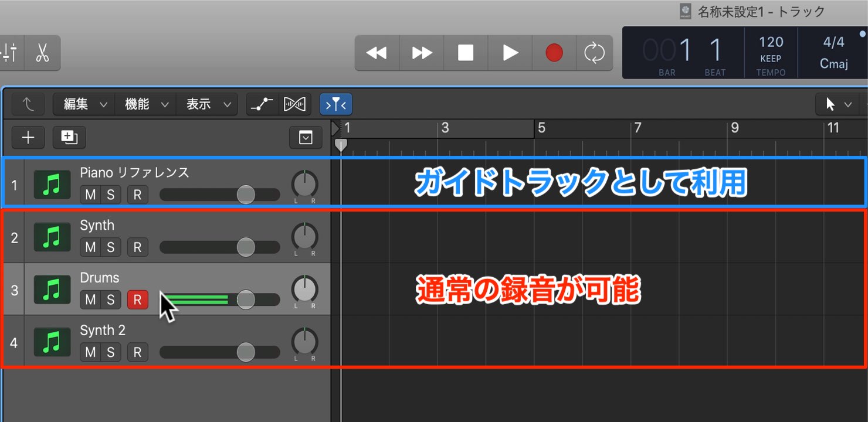Click the Drums track pan knob
The height and width of the screenshot is (422, 868).
[304, 289]
